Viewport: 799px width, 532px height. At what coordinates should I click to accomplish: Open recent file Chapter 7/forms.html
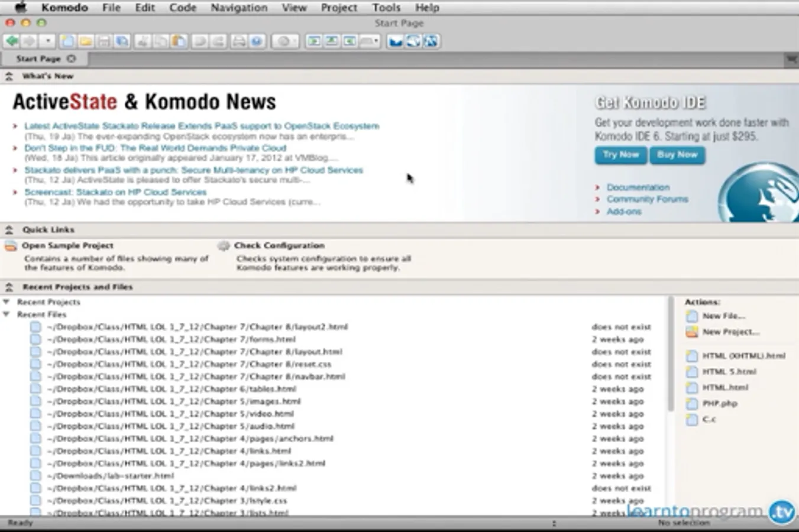pos(171,339)
